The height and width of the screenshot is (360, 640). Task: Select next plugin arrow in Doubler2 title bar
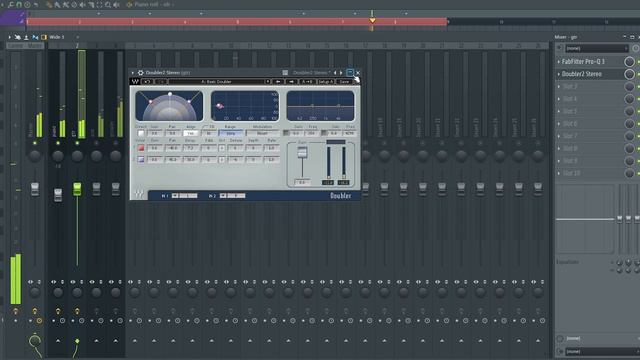click(341, 73)
